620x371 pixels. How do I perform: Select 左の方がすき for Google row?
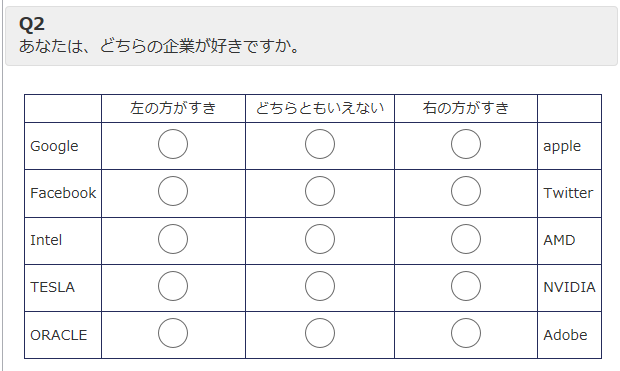coord(173,144)
